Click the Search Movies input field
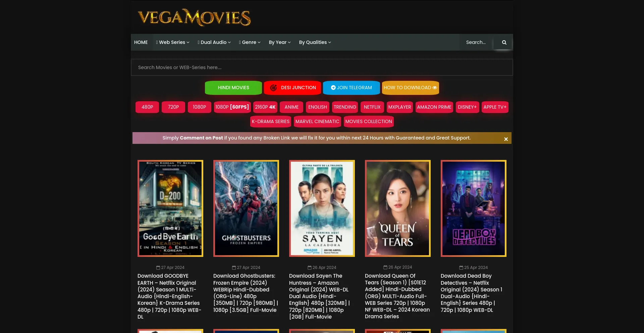Viewport: 644px width, 333px height. click(x=322, y=67)
